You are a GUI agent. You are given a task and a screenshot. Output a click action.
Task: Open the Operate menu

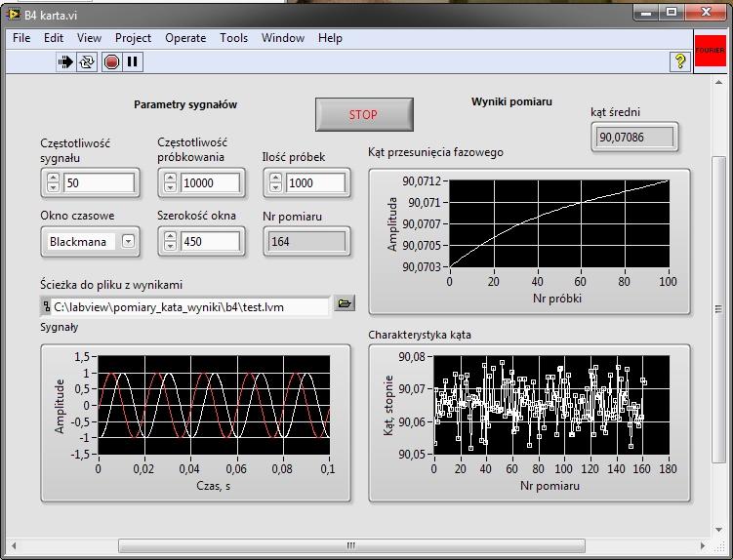click(185, 38)
